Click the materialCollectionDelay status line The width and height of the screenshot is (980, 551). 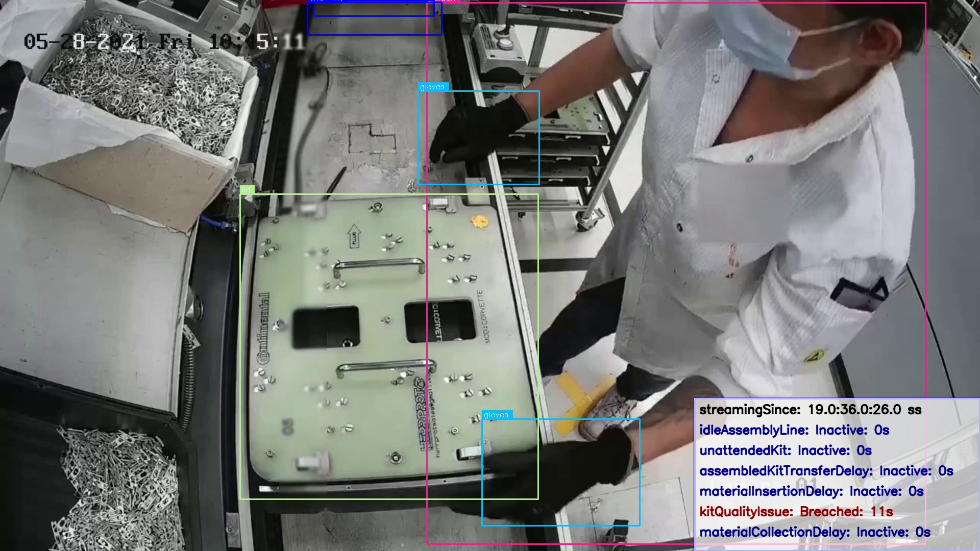coord(815,532)
